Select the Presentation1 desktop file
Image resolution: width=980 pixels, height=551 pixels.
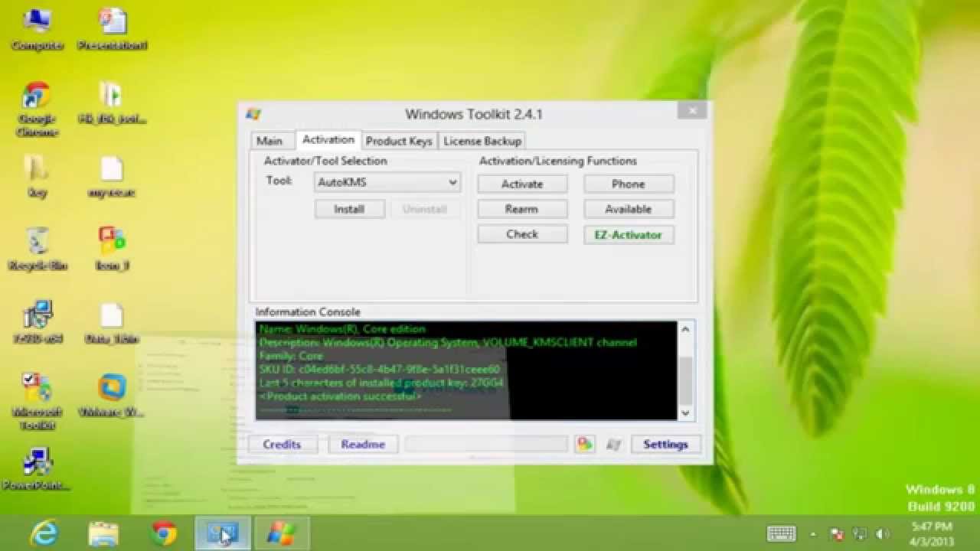(x=112, y=29)
